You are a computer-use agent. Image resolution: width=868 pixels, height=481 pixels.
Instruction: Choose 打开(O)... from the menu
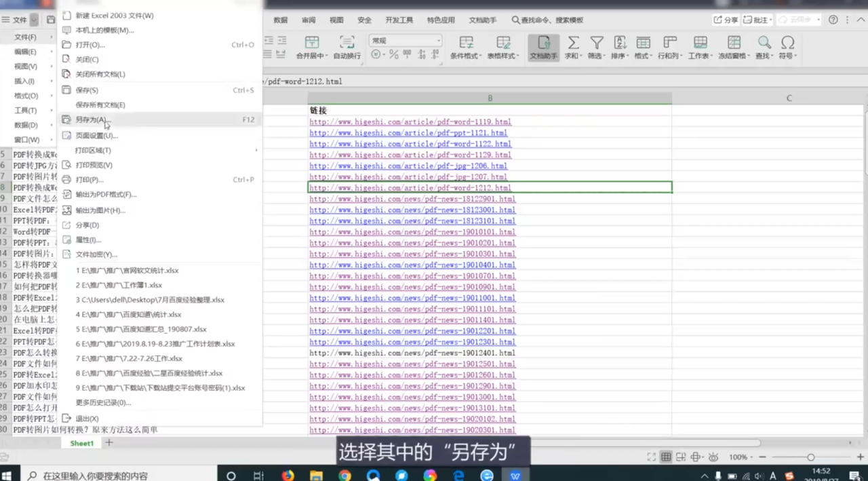(159, 45)
